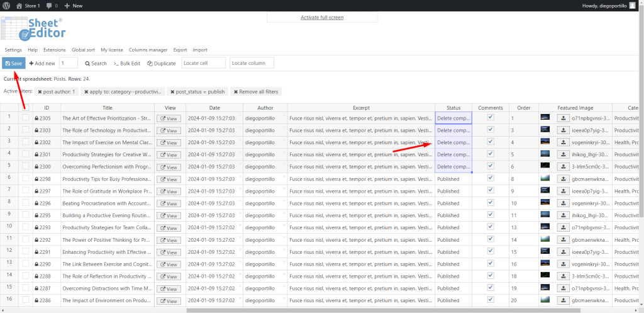This screenshot has width=644, height=313.
Task: Click the Add new button
Action: (42, 64)
